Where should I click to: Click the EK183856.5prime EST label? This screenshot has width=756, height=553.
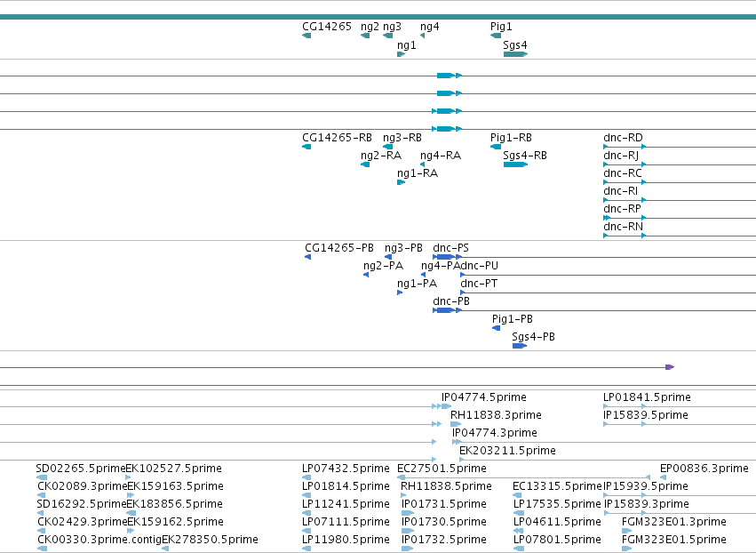point(174,504)
